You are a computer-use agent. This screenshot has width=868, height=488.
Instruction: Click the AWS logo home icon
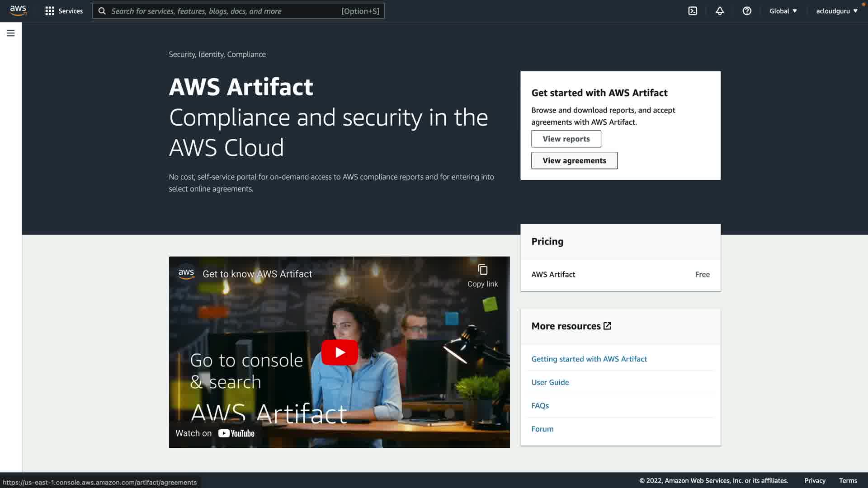coord(18,10)
